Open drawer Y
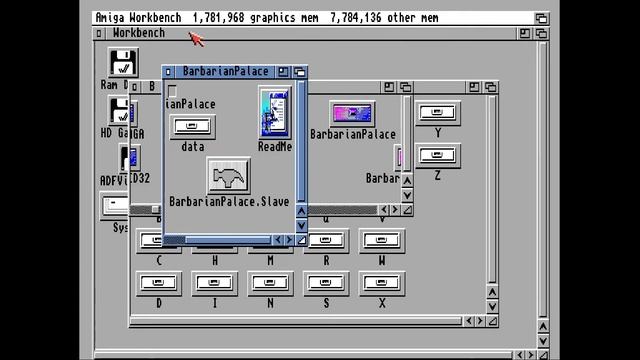This screenshot has height=360, width=640. coord(438,113)
